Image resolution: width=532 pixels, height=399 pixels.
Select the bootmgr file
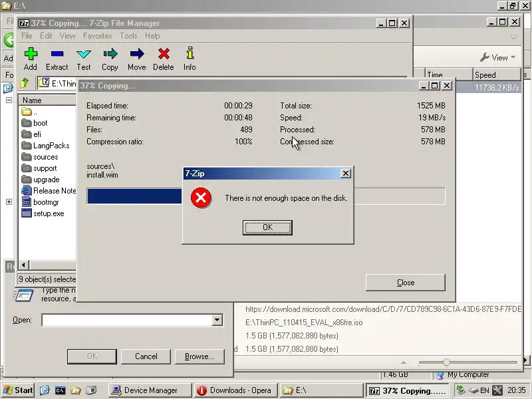(x=40, y=202)
